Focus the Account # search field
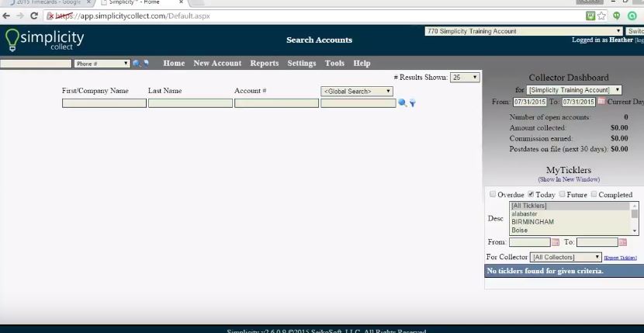This screenshot has height=333, width=644. point(276,103)
